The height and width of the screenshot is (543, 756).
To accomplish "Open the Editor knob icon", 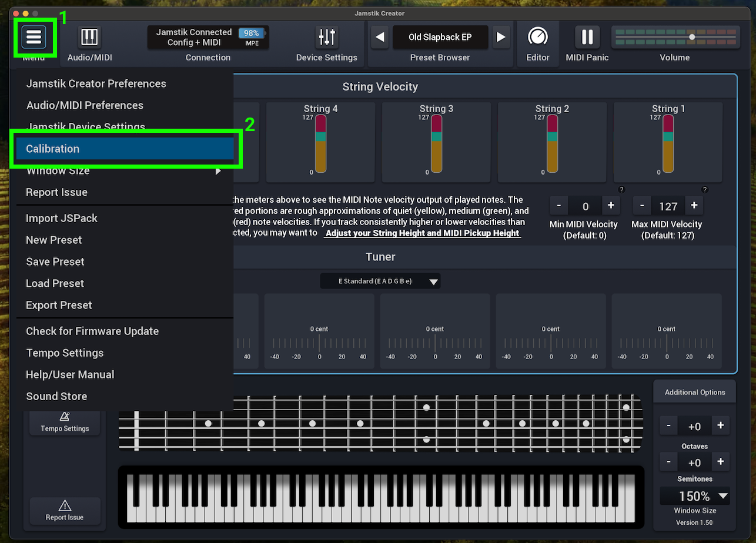I will (x=537, y=37).
